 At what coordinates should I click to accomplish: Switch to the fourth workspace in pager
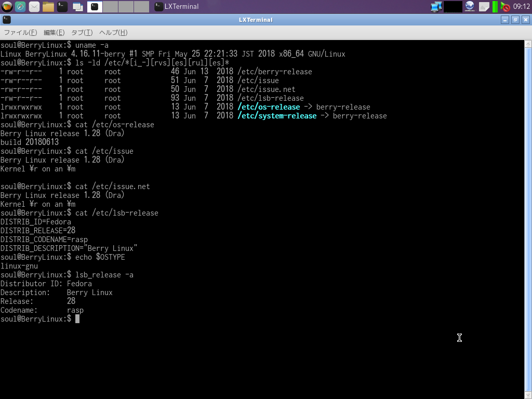[141, 6]
